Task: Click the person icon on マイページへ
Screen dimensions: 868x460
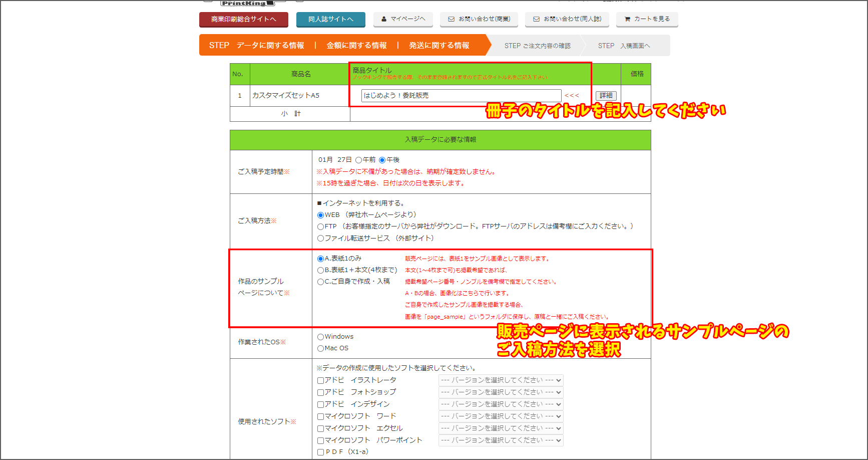Action: pyautogui.click(x=384, y=20)
